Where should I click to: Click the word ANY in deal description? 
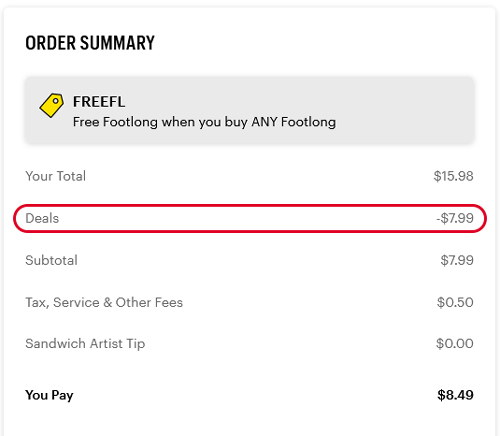pyautogui.click(x=265, y=122)
